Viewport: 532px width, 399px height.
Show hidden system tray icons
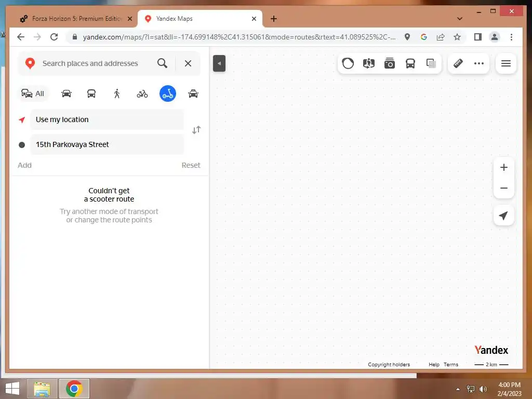click(x=458, y=389)
